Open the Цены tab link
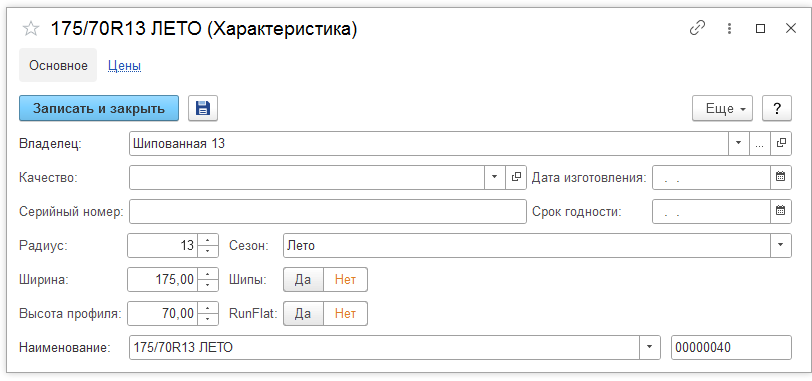This screenshot has width=812, height=381. (124, 66)
